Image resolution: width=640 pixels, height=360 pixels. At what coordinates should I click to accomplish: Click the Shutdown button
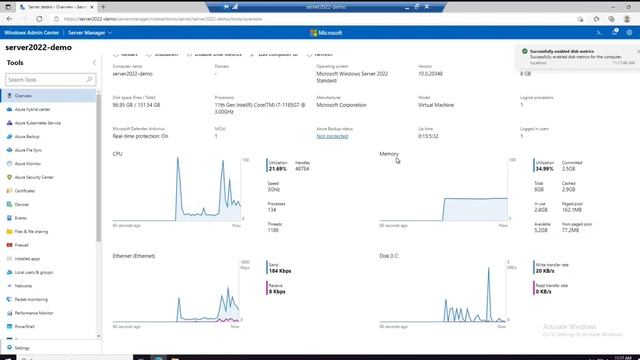point(162,54)
